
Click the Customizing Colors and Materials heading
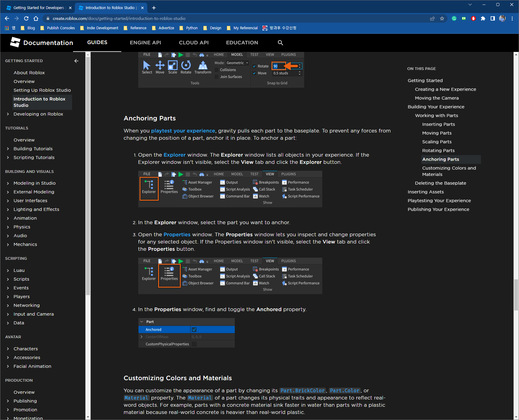(178, 378)
